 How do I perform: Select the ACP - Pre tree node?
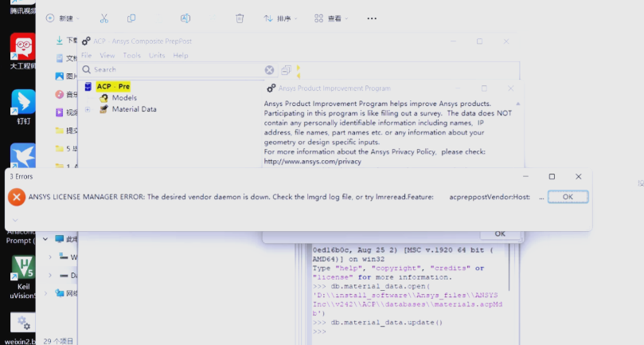(x=113, y=86)
